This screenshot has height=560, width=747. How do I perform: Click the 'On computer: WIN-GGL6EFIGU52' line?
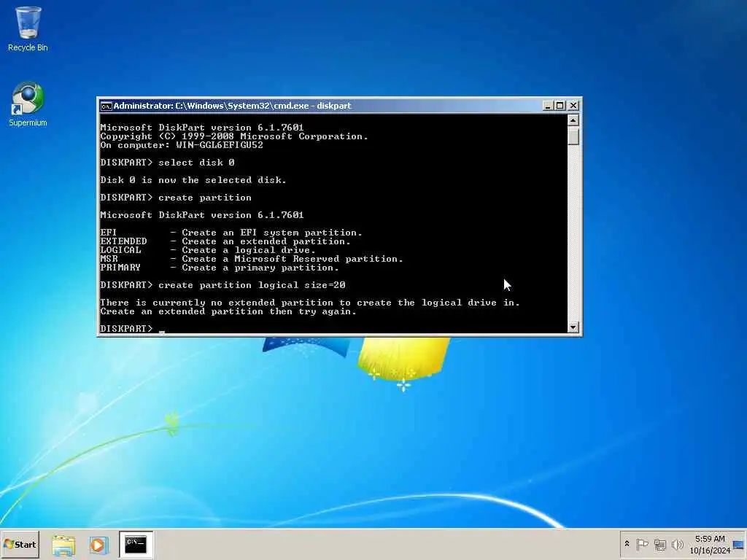182,145
